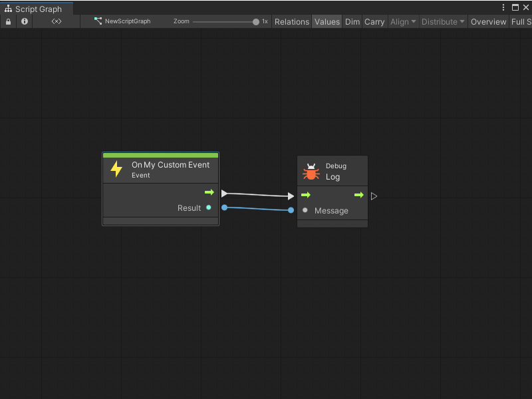Select the Script Graph tab

coord(37,9)
